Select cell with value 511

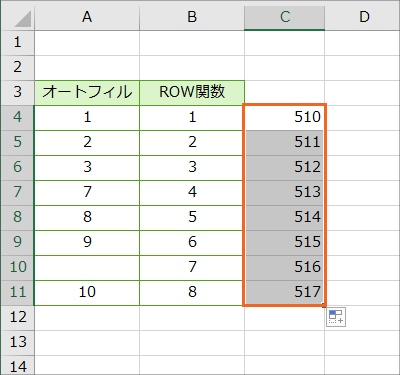click(284, 143)
